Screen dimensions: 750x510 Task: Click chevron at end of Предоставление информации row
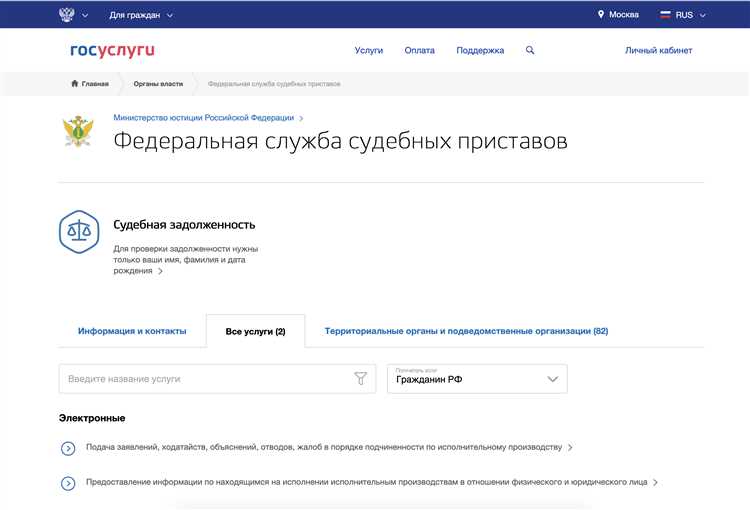click(655, 482)
